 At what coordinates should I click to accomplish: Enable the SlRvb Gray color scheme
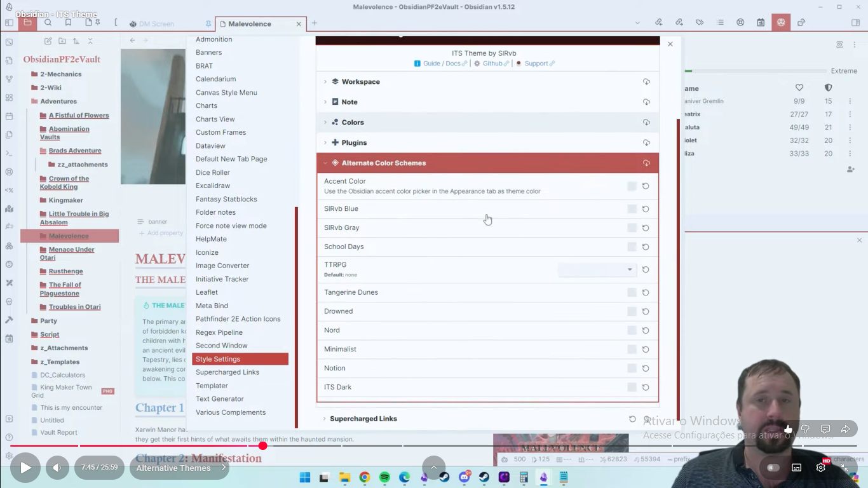coord(632,228)
